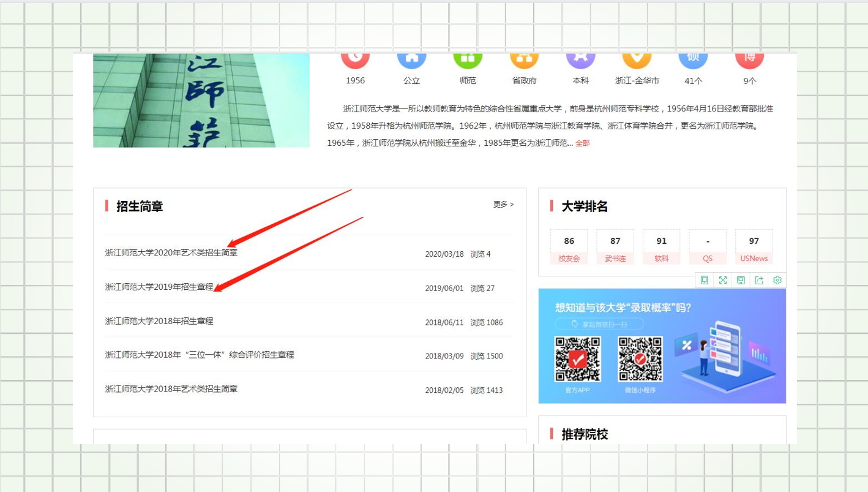868x492 pixels.
Task: Open the 2018年 "三位一体" 综合评价招生章程 link
Action: pyautogui.click(x=200, y=355)
